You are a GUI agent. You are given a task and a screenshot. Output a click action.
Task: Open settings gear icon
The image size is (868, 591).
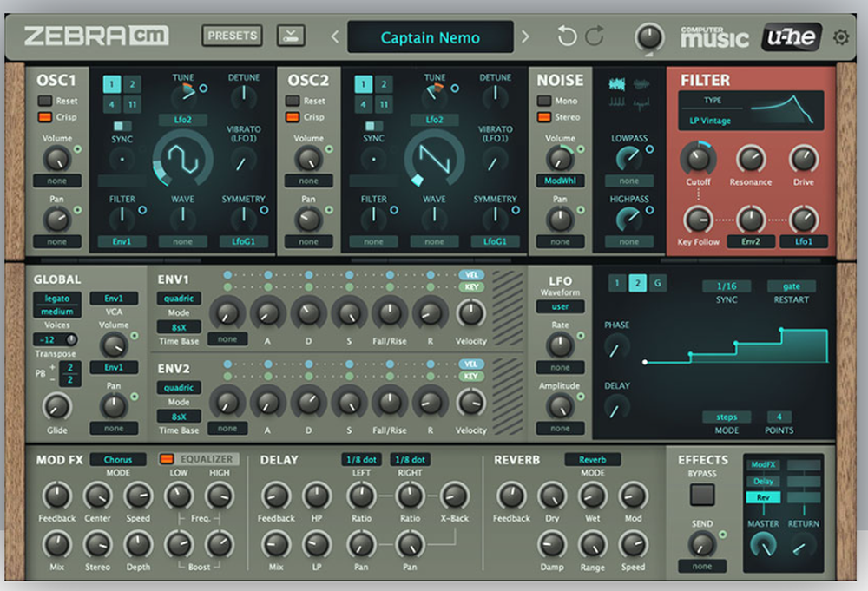[841, 37]
